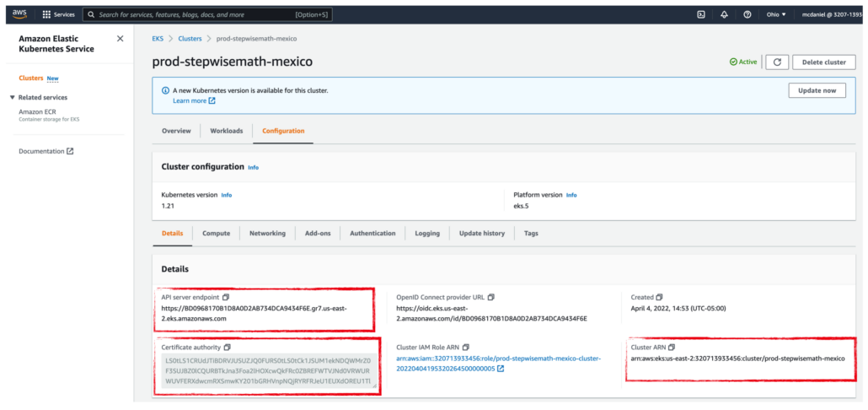The image size is (868, 410).
Task: Select the Configuration tab
Action: click(x=283, y=131)
